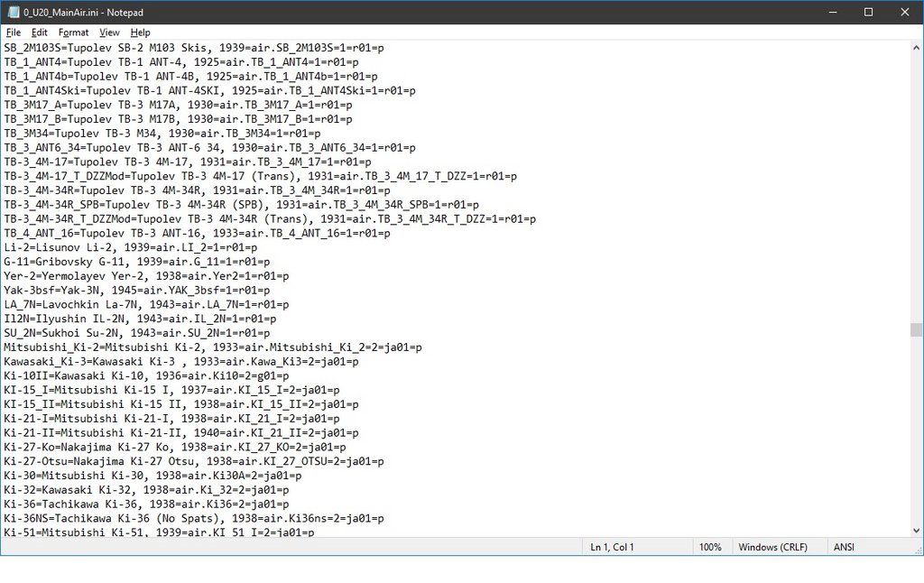Click the line TB_1_ANT4Ski=Tupolev TB-1 ANT-4SKI

click(x=209, y=91)
